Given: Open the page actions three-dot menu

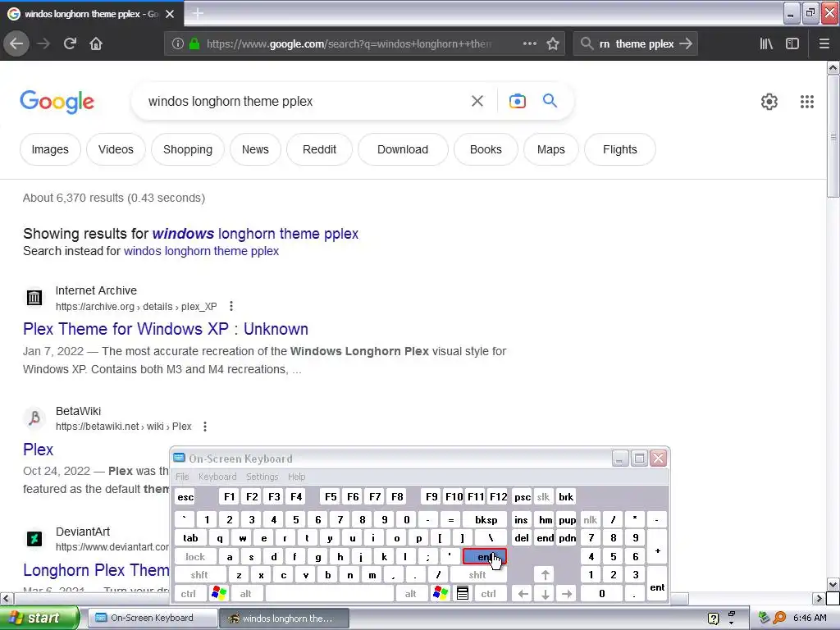Looking at the screenshot, I should point(529,43).
